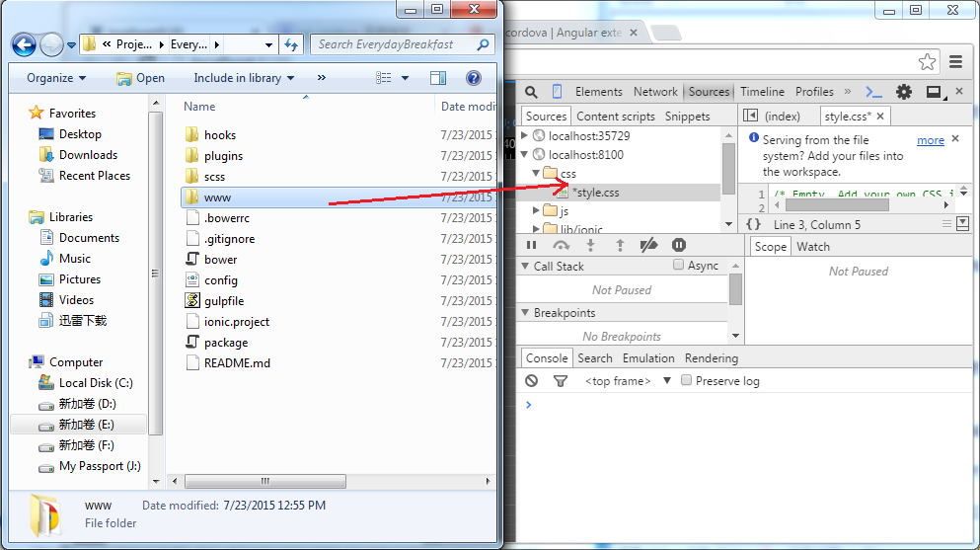Show more Explorer toolbar commands chevron
980x550 pixels.
322,77
